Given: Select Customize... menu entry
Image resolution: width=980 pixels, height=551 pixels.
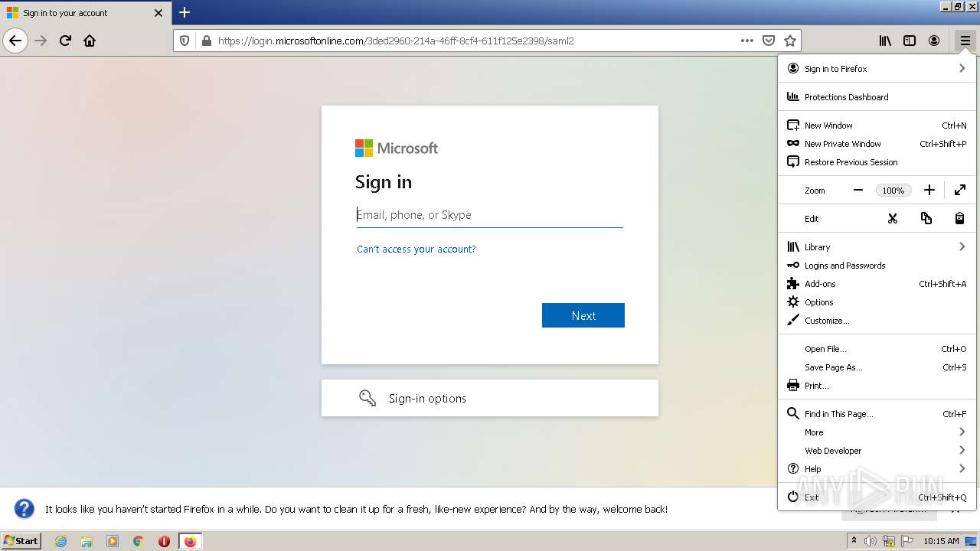Looking at the screenshot, I should (877, 321).
